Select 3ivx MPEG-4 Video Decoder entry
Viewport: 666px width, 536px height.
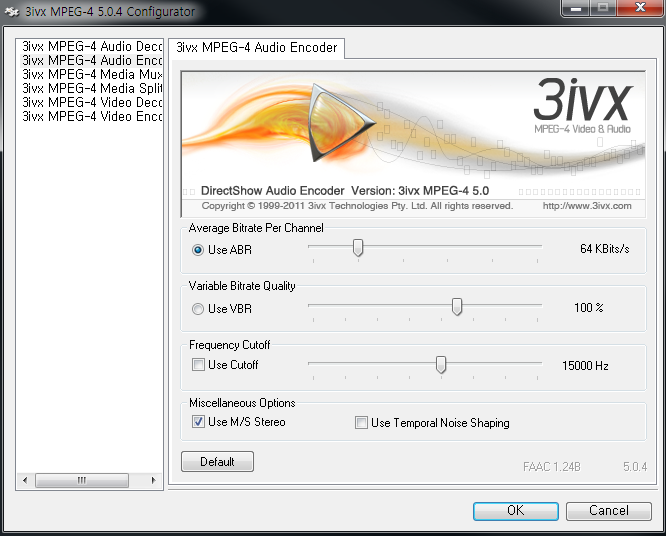pyautogui.click(x=91, y=102)
